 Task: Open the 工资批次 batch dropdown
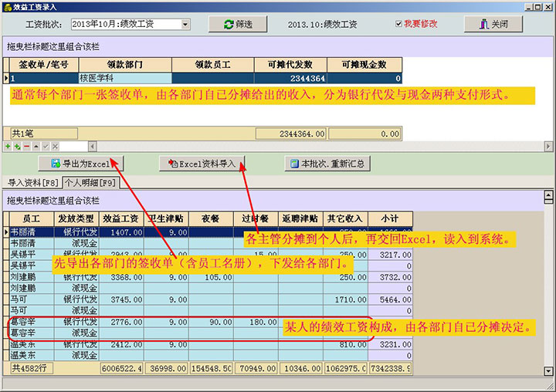pyautogui.click(x=185, y=25)
